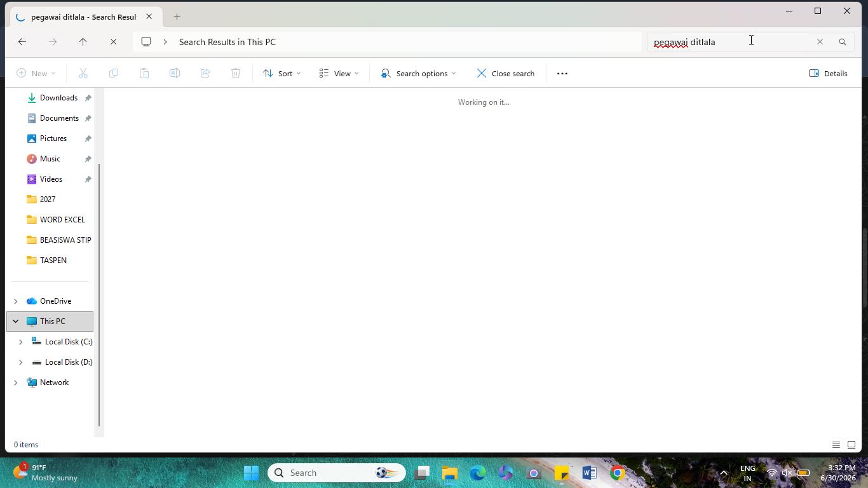Toggle the Details pane

[828, 74]
